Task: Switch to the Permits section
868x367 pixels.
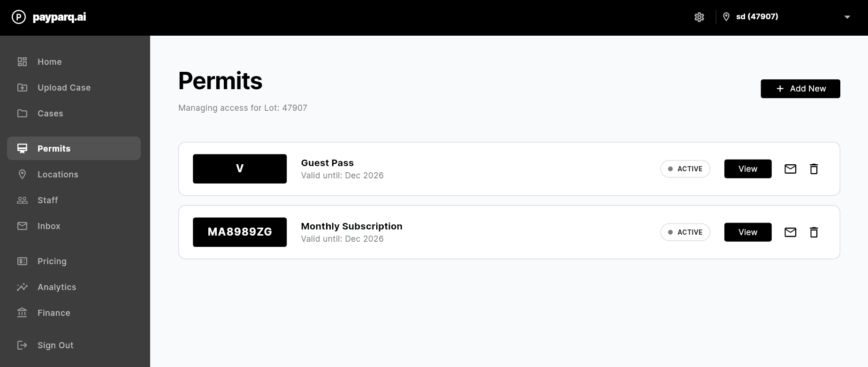Action: pos(54,148)
